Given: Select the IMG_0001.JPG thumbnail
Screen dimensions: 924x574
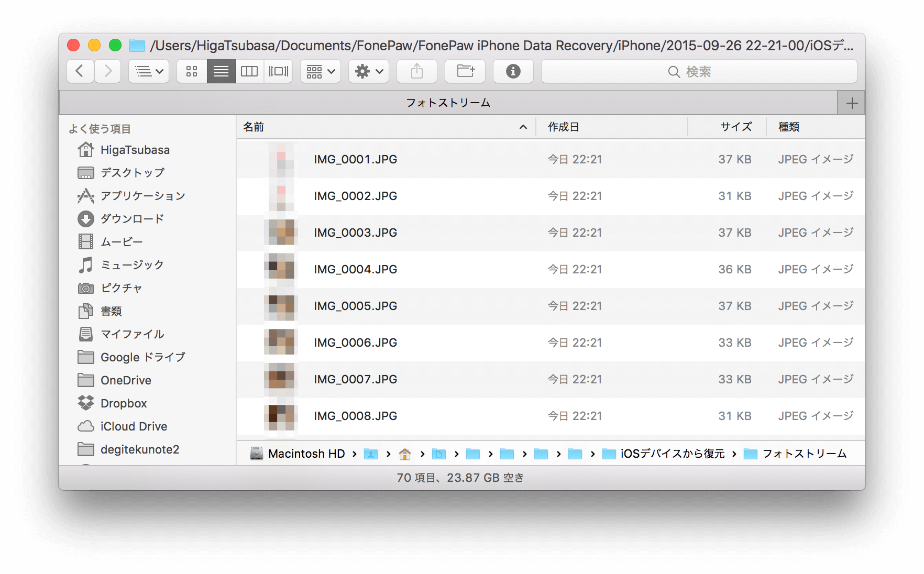Looking at the screenshot, I should 281,159.
